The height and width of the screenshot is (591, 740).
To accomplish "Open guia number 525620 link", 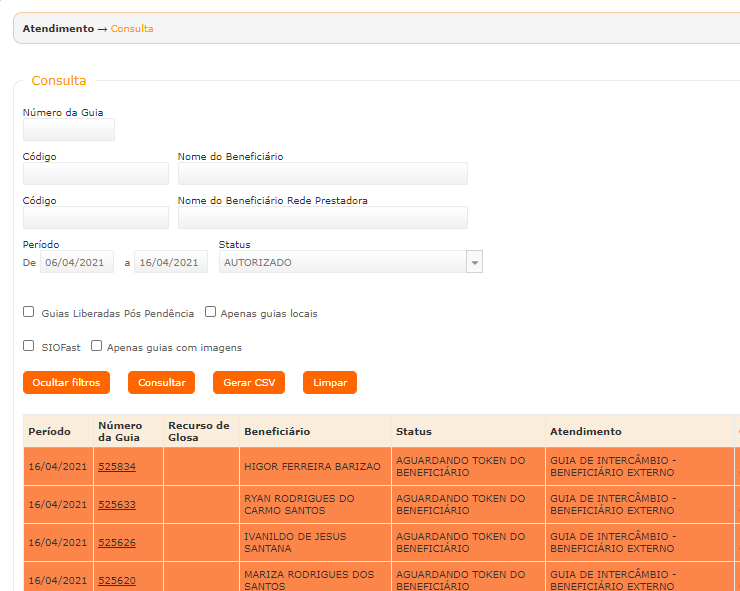I will coord(117,580).
